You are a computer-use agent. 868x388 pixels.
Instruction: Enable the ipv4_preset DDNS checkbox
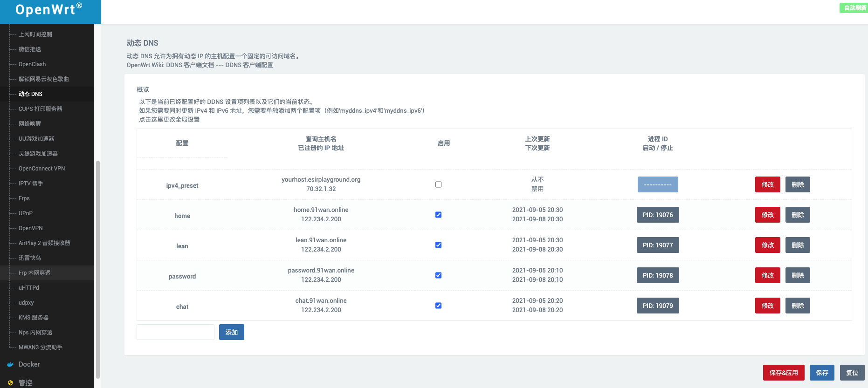tap(438, 184)
